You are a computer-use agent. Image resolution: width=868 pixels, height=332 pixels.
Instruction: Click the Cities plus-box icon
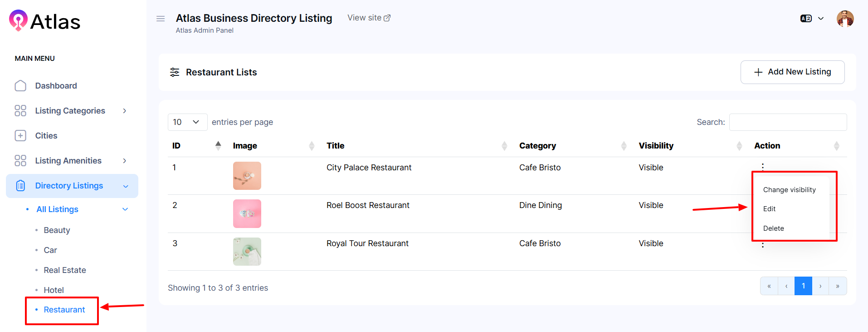[x=20, y=136]
